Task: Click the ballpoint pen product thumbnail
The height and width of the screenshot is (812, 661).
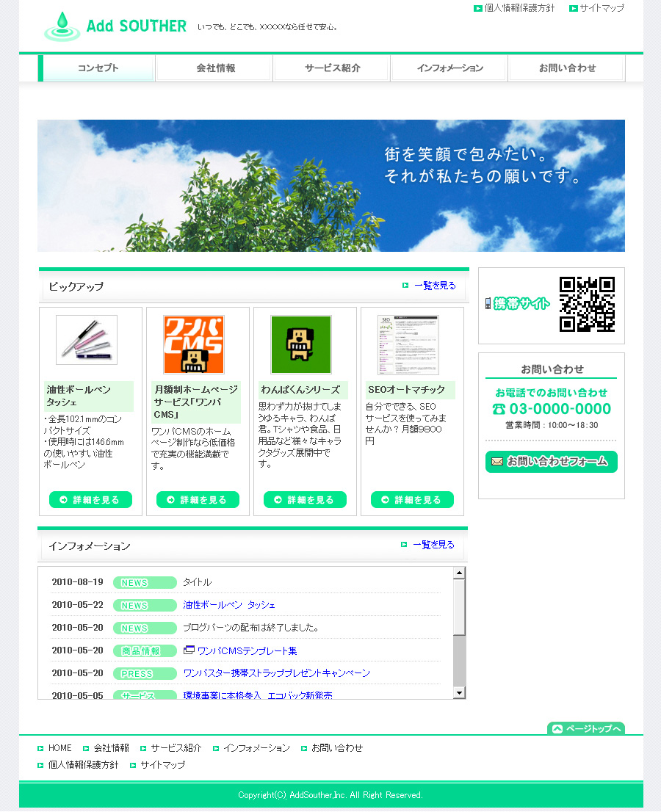Action: [x=87, y=340]
